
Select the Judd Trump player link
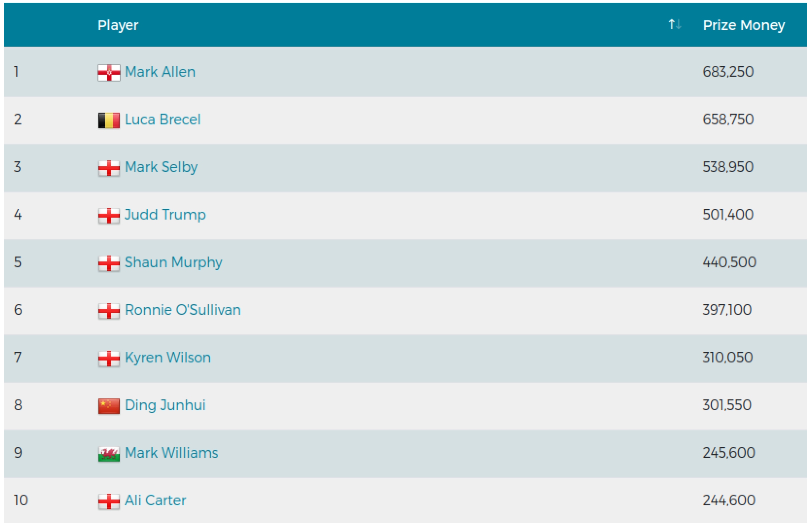[x=165, y=215]
